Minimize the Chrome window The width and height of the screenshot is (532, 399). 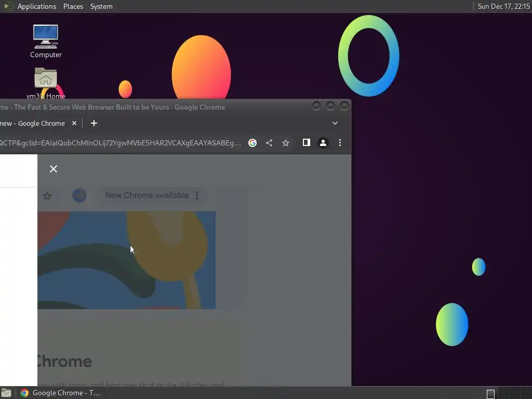(316, 106)
